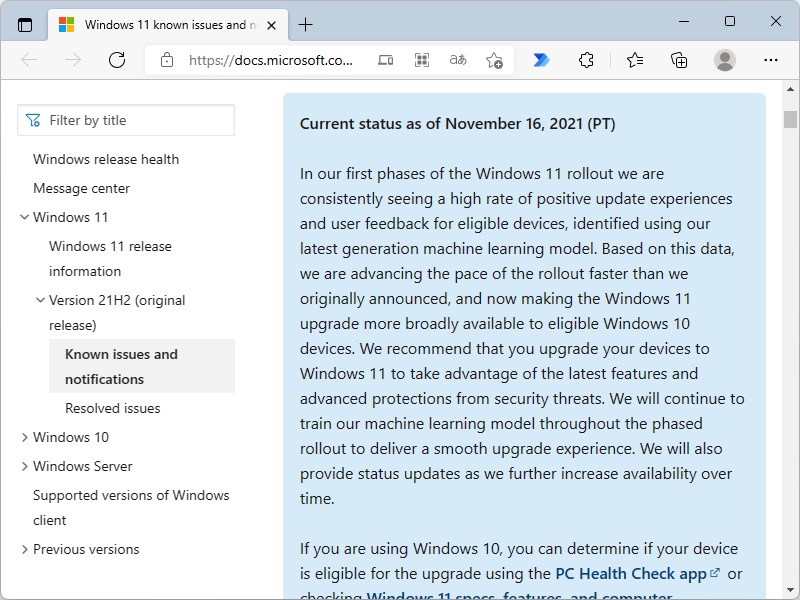Add this page to favorites
This screenshot has width=800, height=600.
click(493, 61)
